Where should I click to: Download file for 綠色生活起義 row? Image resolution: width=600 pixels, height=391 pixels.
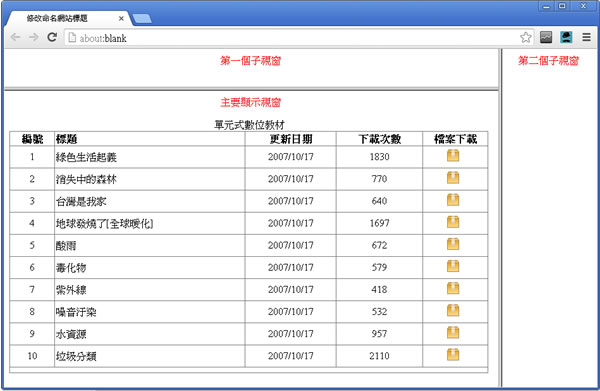[453, 156]
